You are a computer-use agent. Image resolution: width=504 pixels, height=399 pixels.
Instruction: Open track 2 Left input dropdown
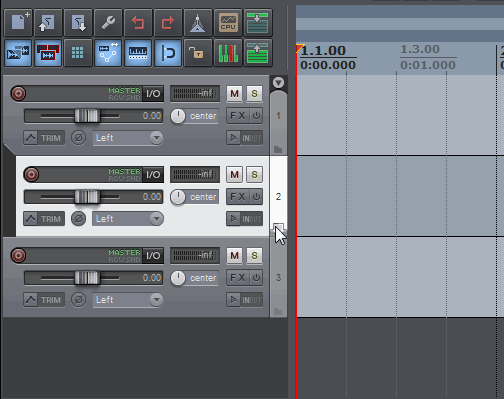pos(128,219)
